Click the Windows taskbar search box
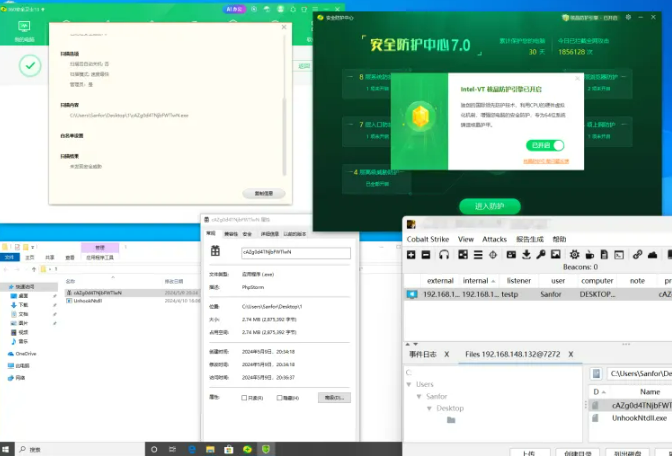The image size is (672, 456). pos(81,449)
